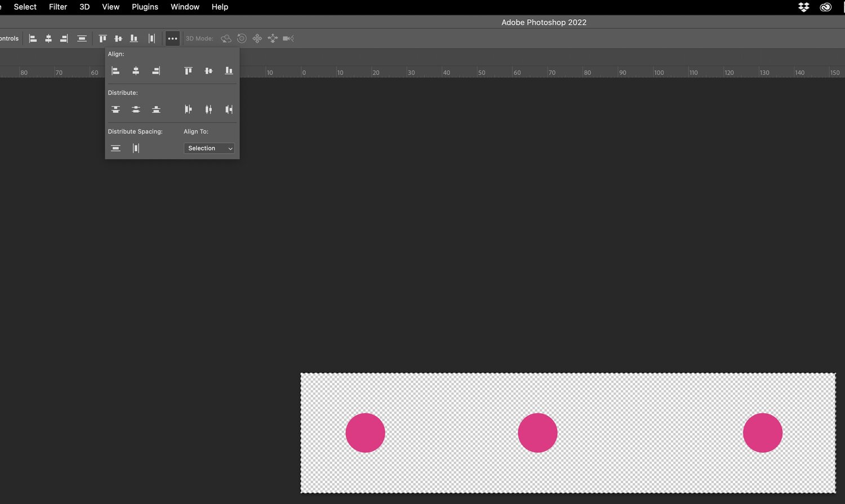Open the View menu
This screenshot has width=845, height=504.
pos(110,7)
